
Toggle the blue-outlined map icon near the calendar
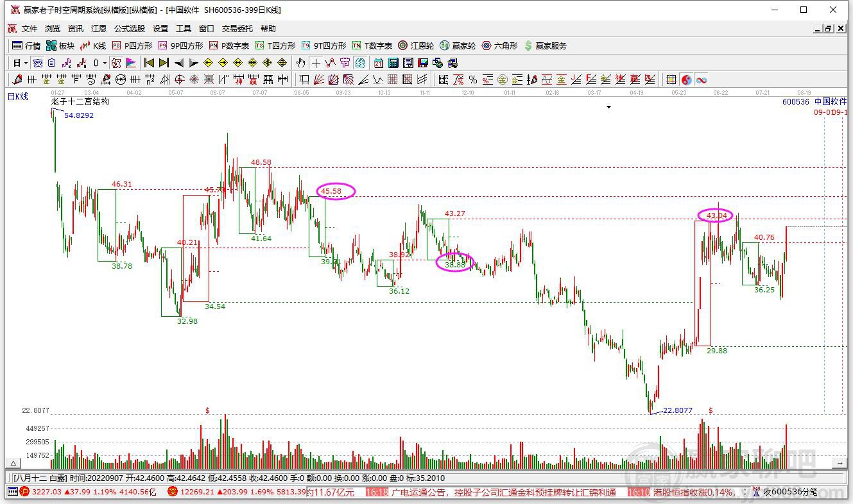coord(360,63)
